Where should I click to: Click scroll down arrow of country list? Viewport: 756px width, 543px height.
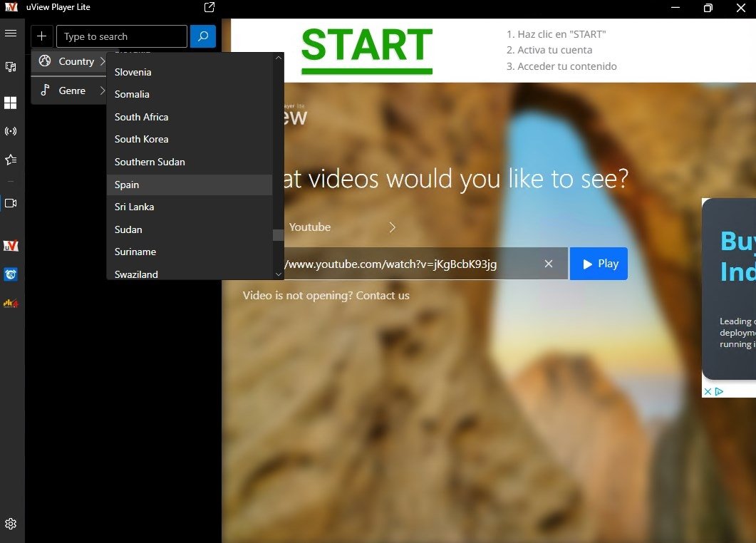pos(278,274)
